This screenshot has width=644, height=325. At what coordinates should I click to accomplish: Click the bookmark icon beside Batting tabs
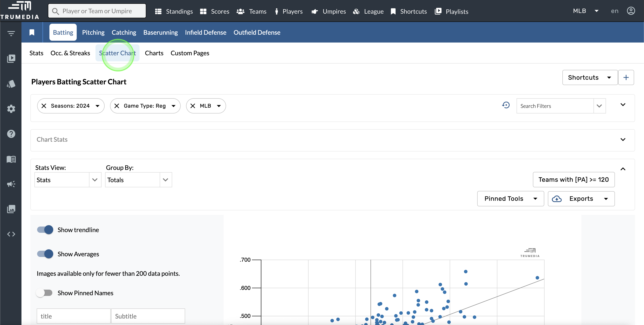32,32
